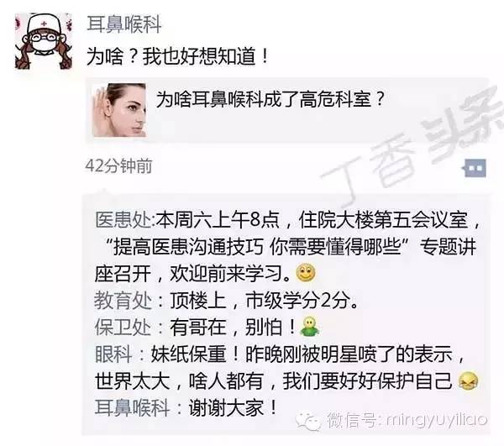
Task: Tap the reply text 谢谢大家！
Action: point(233,407)
